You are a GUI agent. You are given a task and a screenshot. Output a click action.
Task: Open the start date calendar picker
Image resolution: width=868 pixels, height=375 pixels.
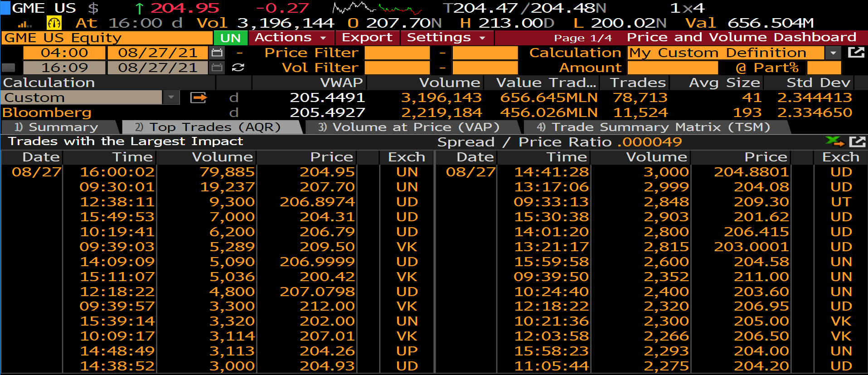point(217,53)
